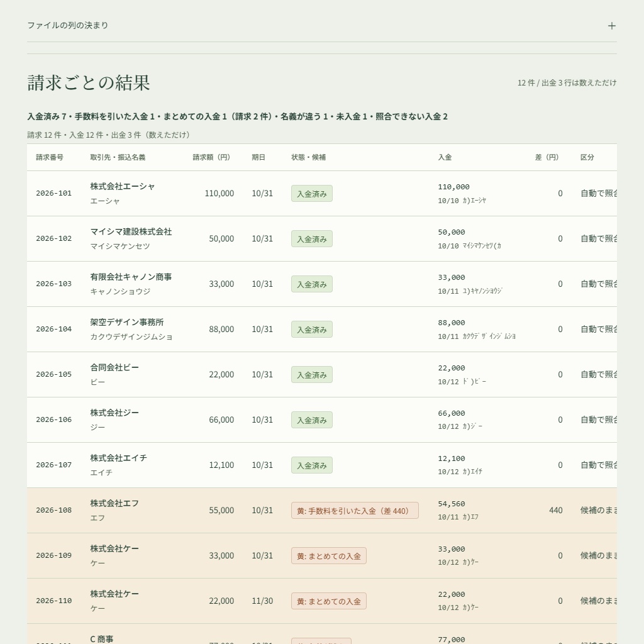Select client name 株式会社エイチ
Screen dimensions: 644x644
(x=119, y=458)
